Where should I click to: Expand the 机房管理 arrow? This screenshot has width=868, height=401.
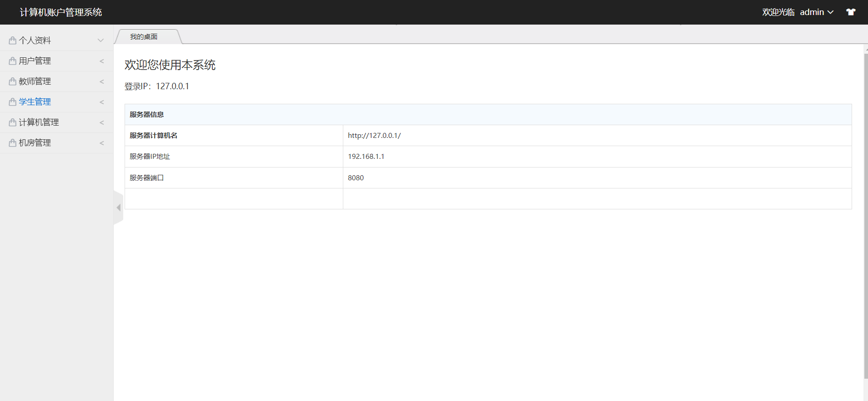point(102,143)
